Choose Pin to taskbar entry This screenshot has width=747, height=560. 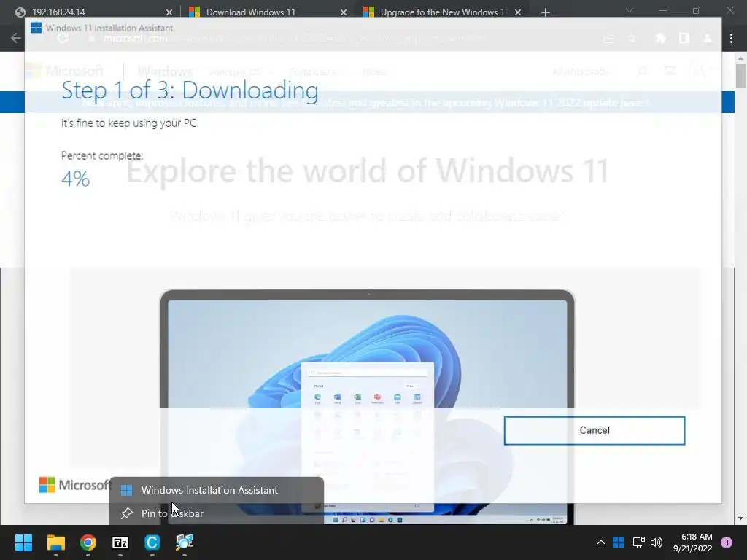217,513
